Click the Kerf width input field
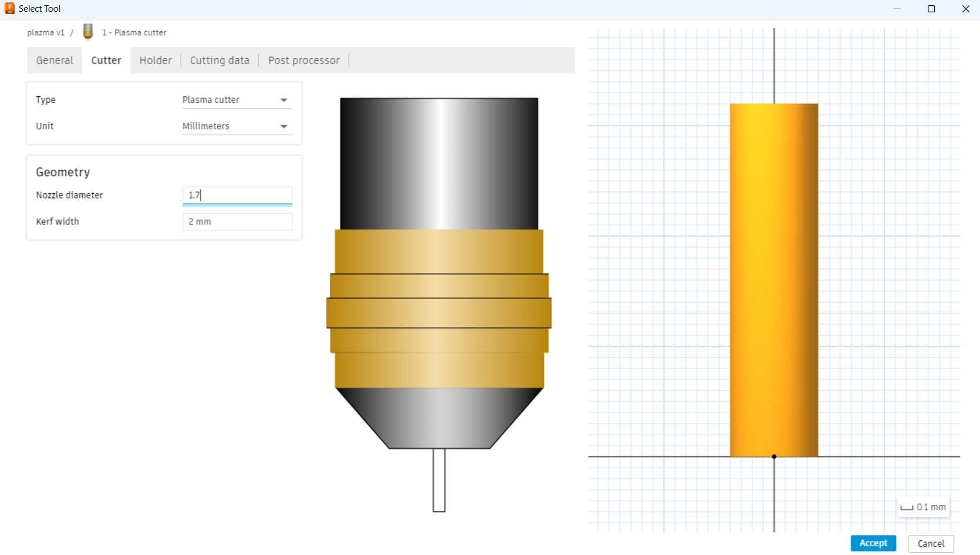 tap(237, 221)
